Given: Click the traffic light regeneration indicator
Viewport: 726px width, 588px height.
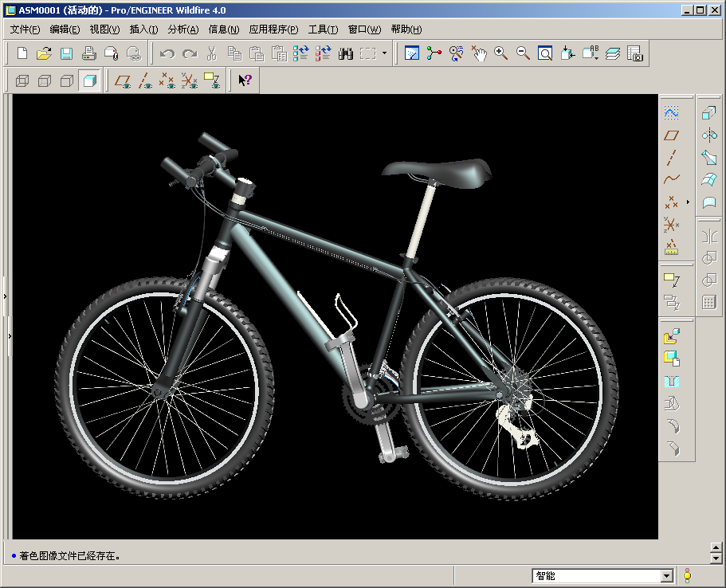Looking at the screenshot, I should 687,575.
